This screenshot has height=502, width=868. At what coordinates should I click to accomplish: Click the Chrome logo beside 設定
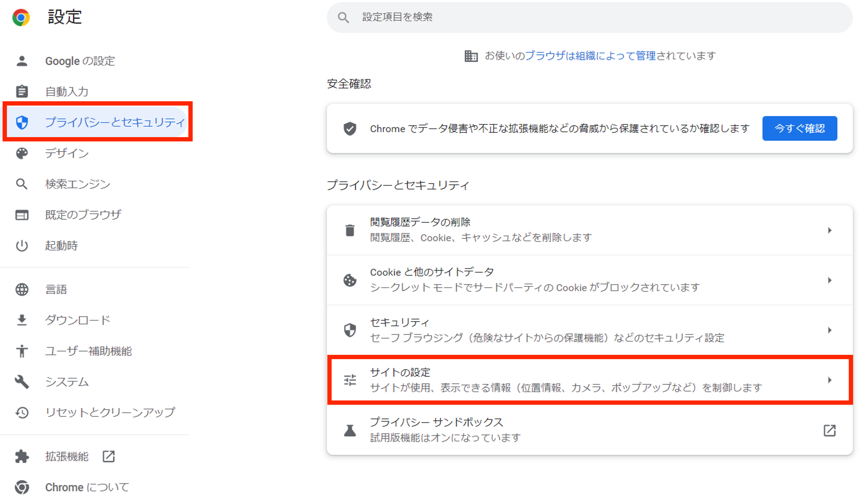(21, 17)
